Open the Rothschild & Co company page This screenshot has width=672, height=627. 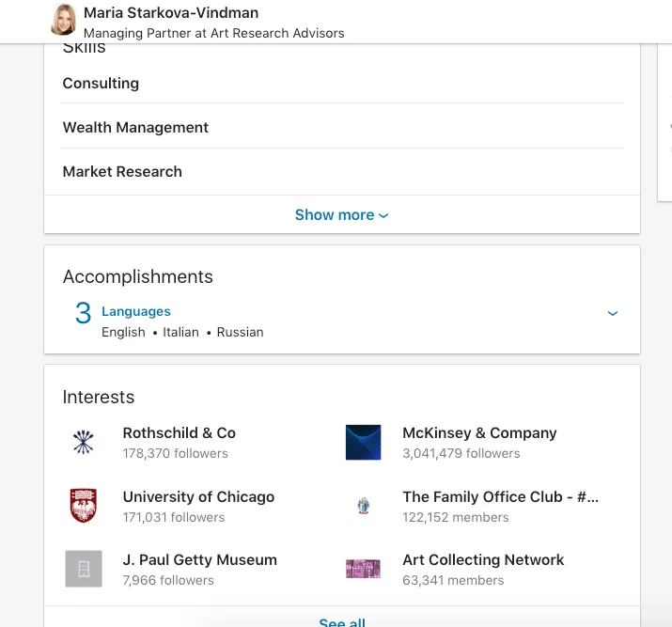[180, 432]
